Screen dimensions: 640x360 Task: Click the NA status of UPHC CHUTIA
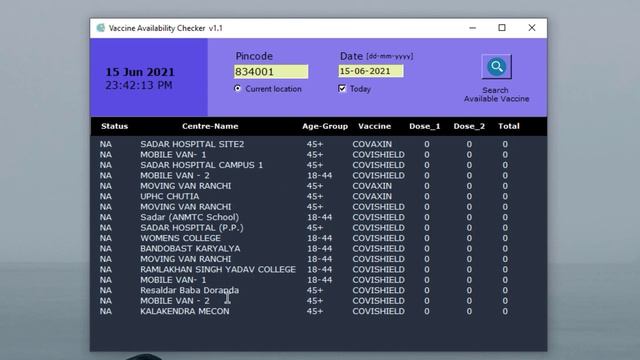coord(106,196)
